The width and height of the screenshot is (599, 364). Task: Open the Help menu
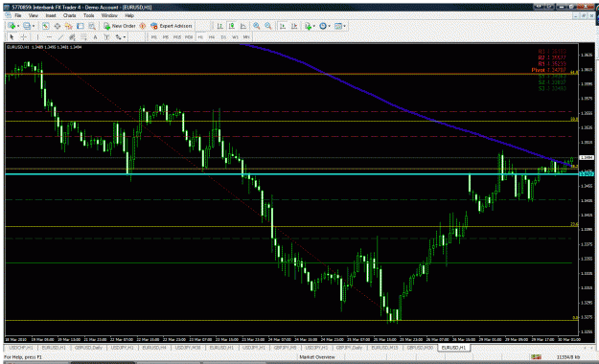click(x=129, y=15)
